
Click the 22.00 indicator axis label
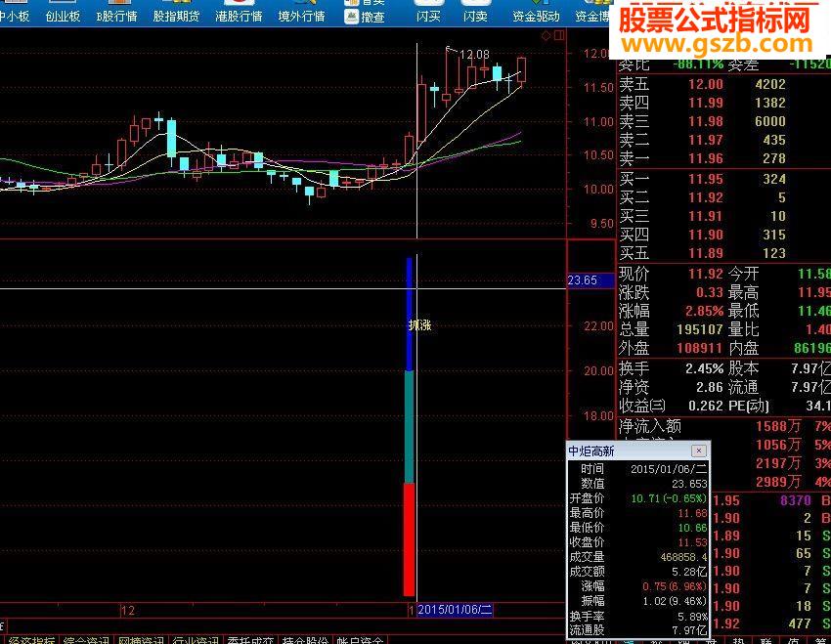(x=598, y=326)
